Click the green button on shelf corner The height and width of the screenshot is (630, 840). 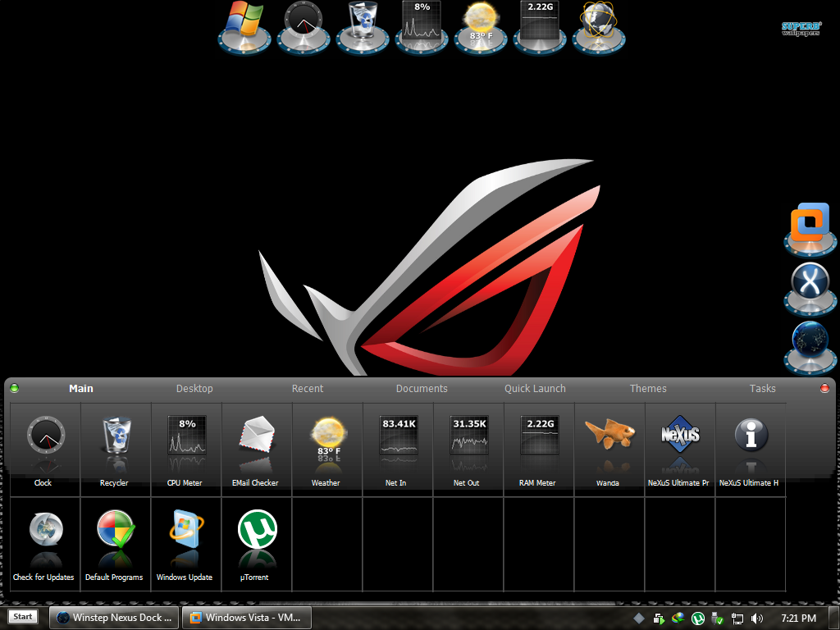[15, 388]
